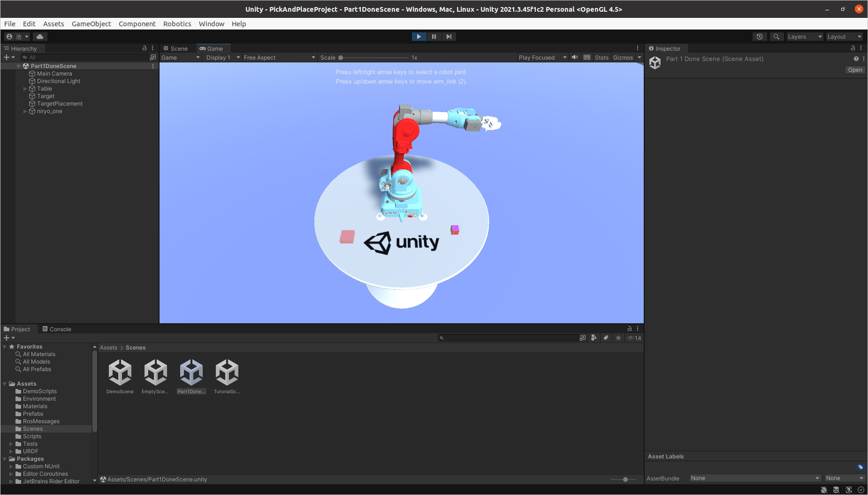This screenshot has height=495, width=868.
Task: Start Play mode with the Play button
Action: tap(419, 37)
